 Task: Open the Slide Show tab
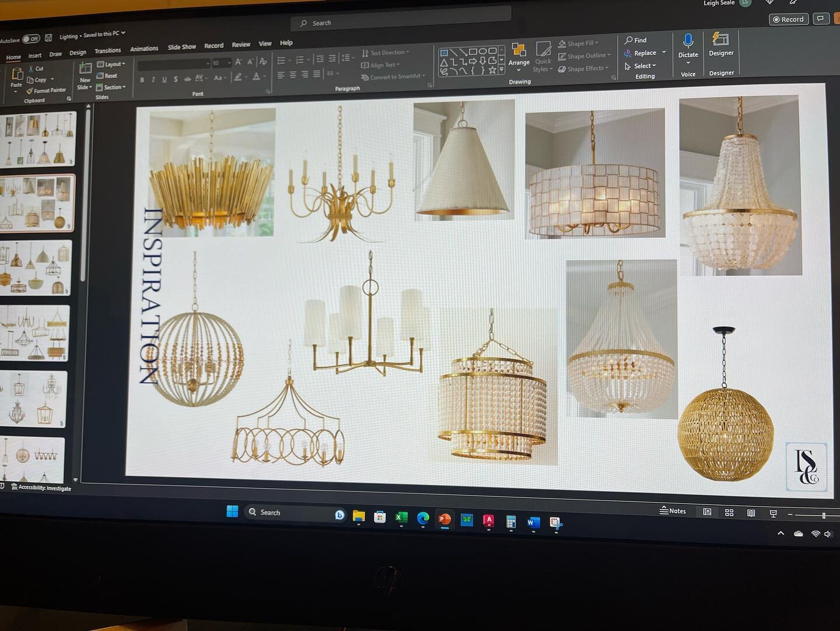pyautogui.click(x=182, y=47)
